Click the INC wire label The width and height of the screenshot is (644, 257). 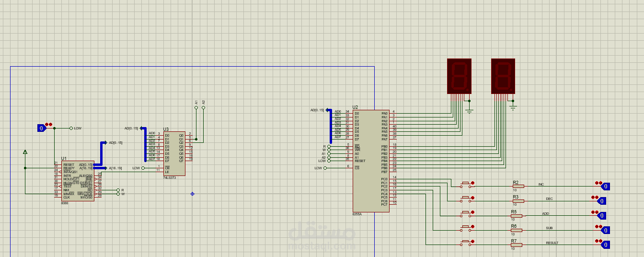pos(541,184)
